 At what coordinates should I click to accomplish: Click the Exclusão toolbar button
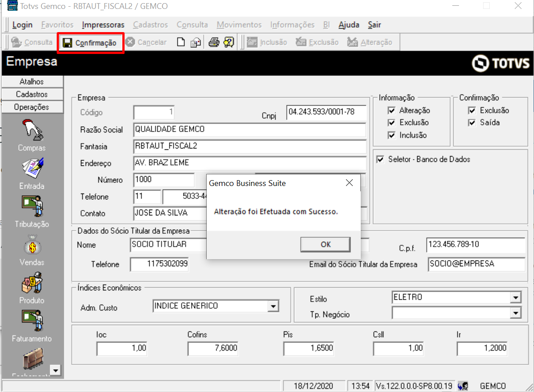pos(317,42)
